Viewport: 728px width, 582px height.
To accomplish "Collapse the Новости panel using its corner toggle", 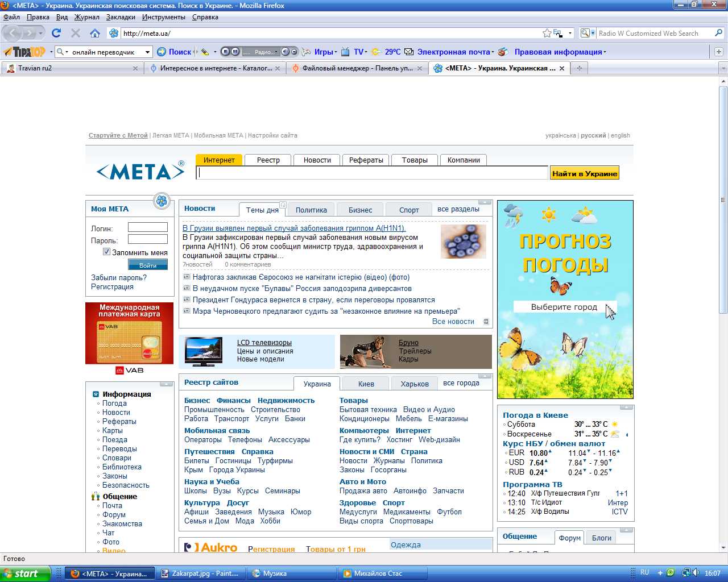I will coord(485,202).
